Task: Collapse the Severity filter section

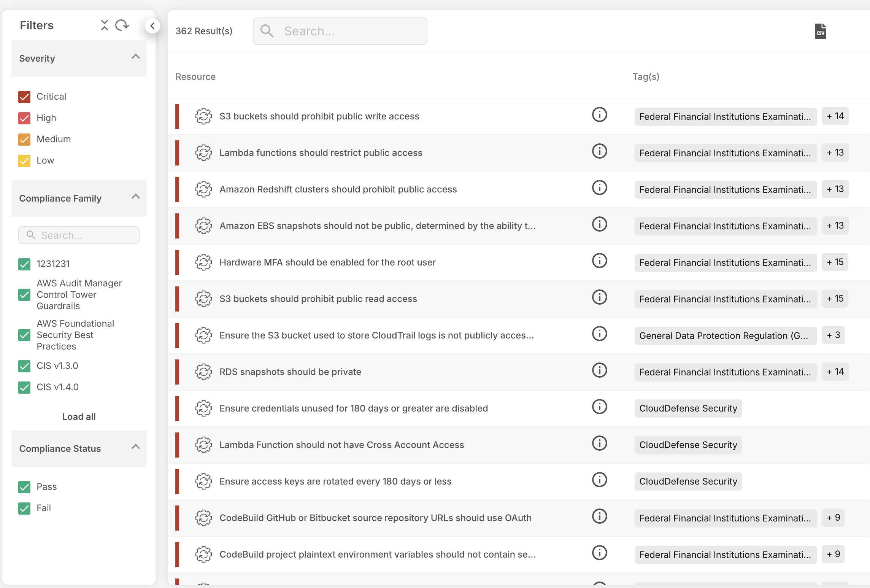Action: click(x=135, y=57)
